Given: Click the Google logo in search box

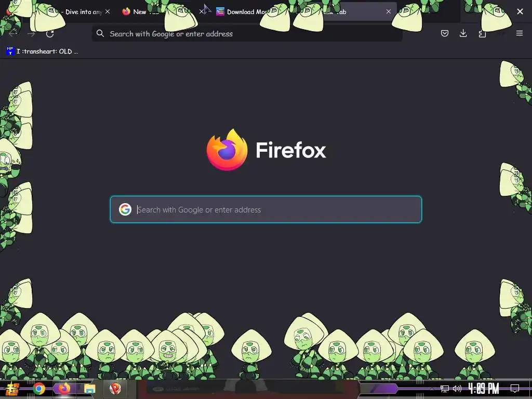Looking at the screenshot, I should click(125, 209).
